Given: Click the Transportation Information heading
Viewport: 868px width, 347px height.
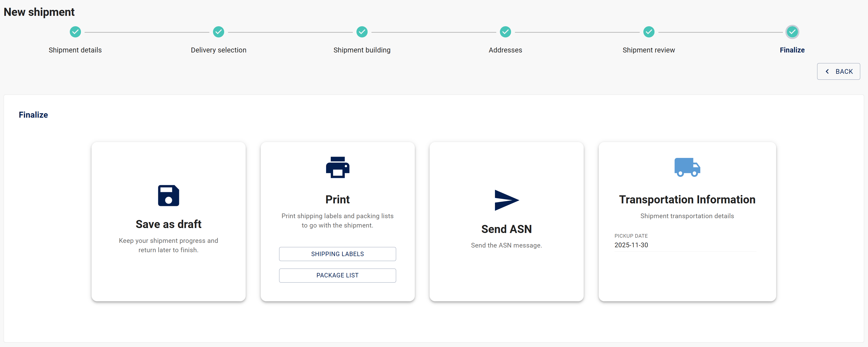Looking at the screenshot, I should (687, 200).
